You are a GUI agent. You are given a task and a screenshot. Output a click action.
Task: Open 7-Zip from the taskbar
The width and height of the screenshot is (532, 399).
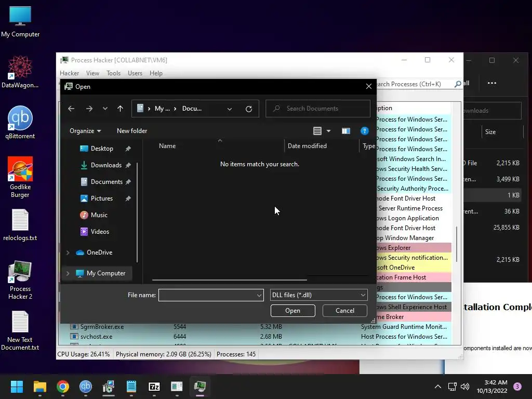click(x=154, y=387)
